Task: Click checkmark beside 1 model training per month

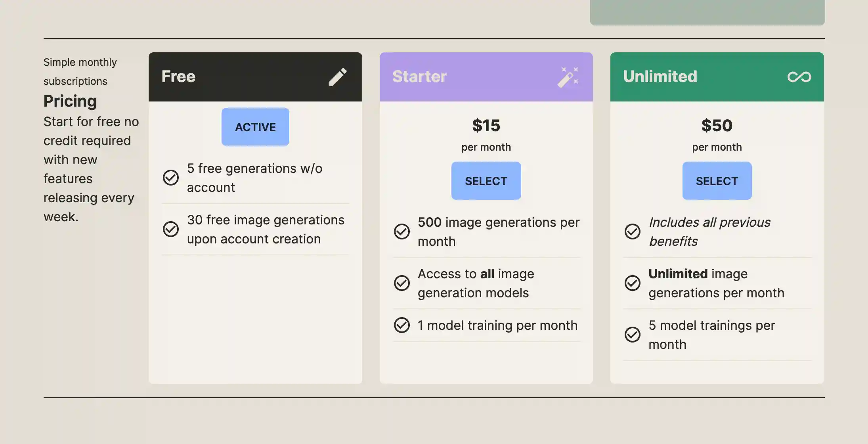Action: pos(401,325)
